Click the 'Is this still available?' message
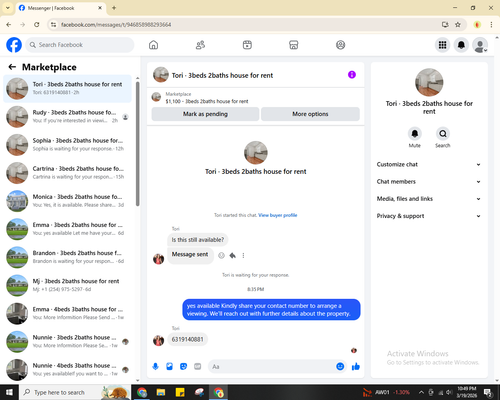 pos(198,240)
